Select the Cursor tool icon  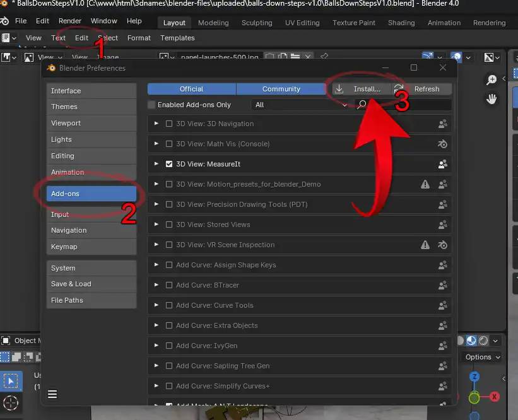pyautogui.click(x=11, y=403)
